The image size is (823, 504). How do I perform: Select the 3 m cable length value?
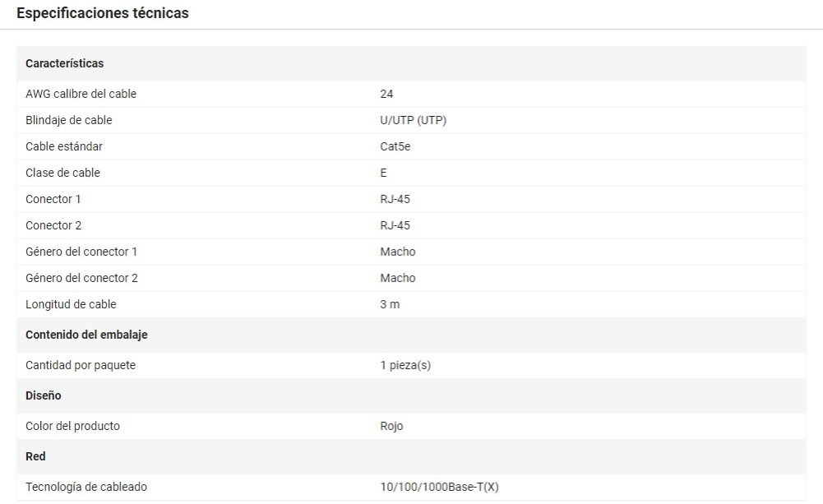tap(390, 304)
